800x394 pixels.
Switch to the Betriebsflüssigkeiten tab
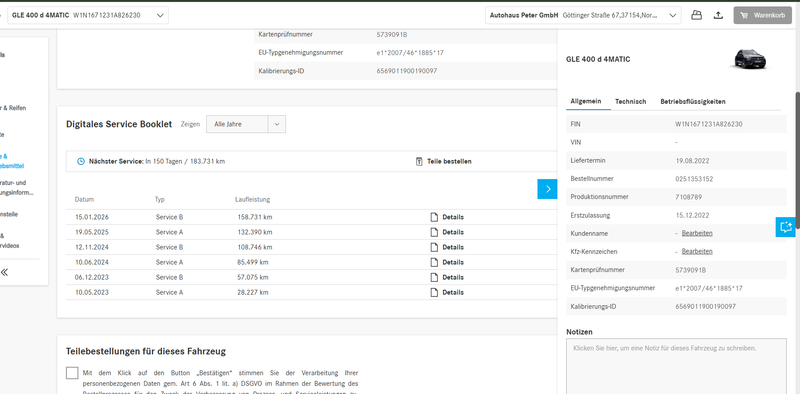pos(693,102)
